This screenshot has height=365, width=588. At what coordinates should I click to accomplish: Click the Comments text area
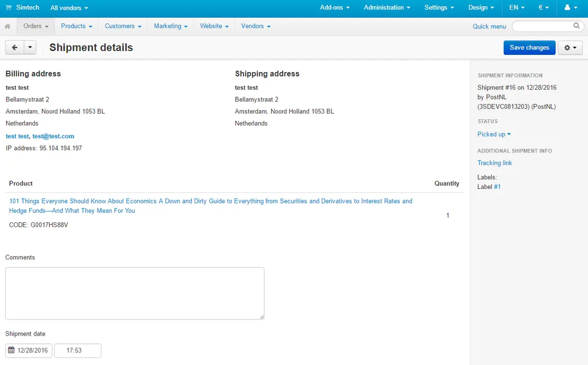(x=135, y=293)
